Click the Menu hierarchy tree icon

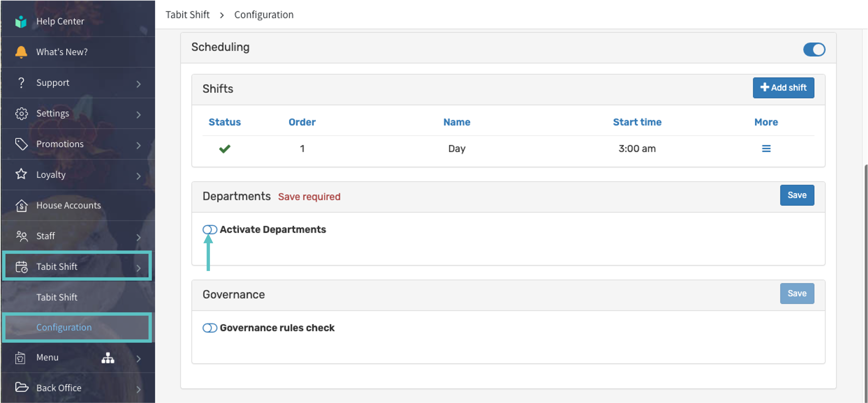(x=108, y=358)
